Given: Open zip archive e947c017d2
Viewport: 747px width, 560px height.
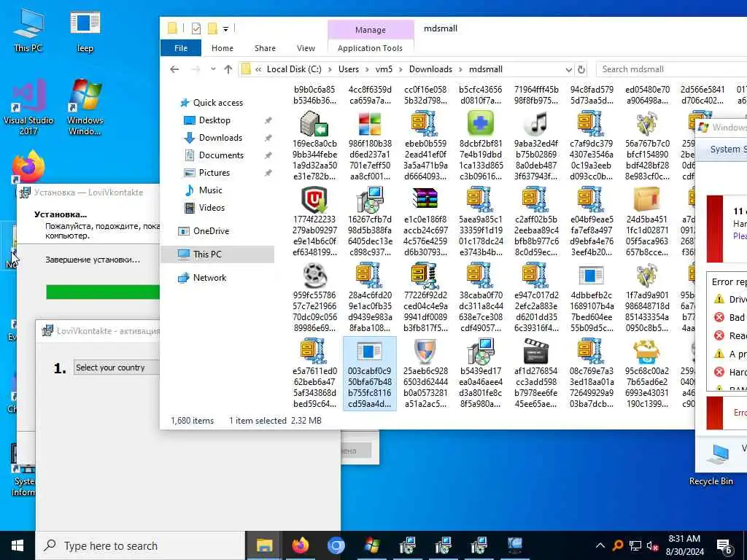Looking at the screenshot, I should point(536,297).
